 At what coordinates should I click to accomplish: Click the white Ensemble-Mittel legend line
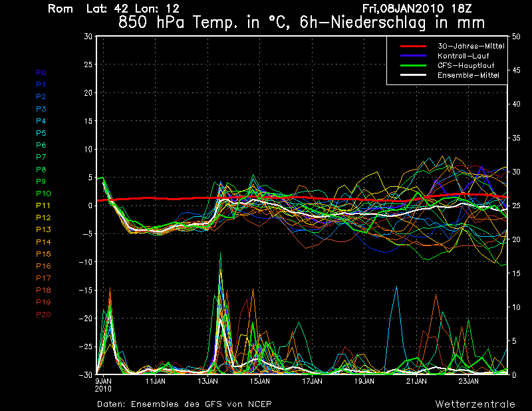pyautogui.click(x=412, y=75)
